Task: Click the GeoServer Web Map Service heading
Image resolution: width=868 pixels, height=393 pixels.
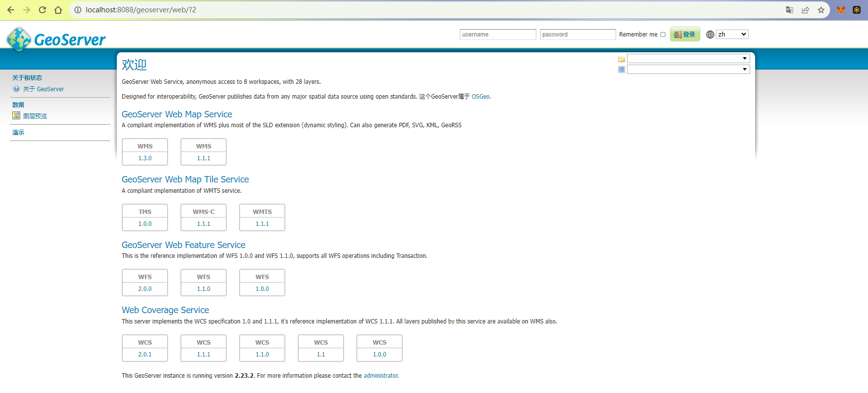Action: click(x=177, y=114)
